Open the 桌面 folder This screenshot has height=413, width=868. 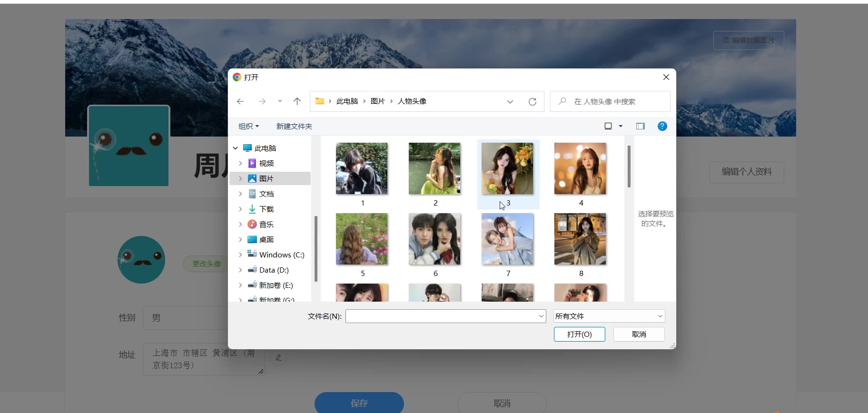click(266, 240)
